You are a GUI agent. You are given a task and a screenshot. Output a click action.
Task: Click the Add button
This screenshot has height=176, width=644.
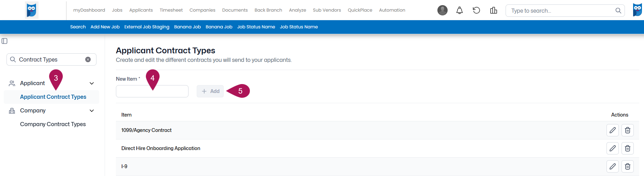coord(210,91)
